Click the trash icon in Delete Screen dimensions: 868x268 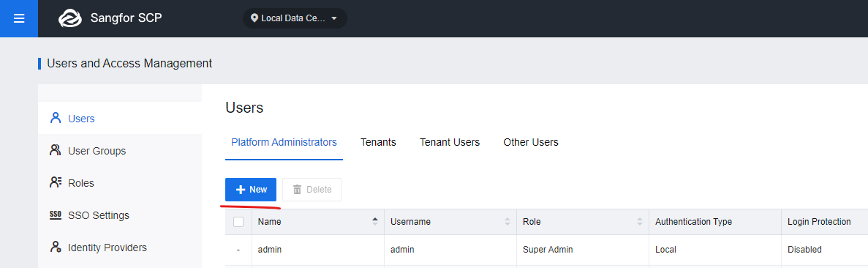click(298, 190)
